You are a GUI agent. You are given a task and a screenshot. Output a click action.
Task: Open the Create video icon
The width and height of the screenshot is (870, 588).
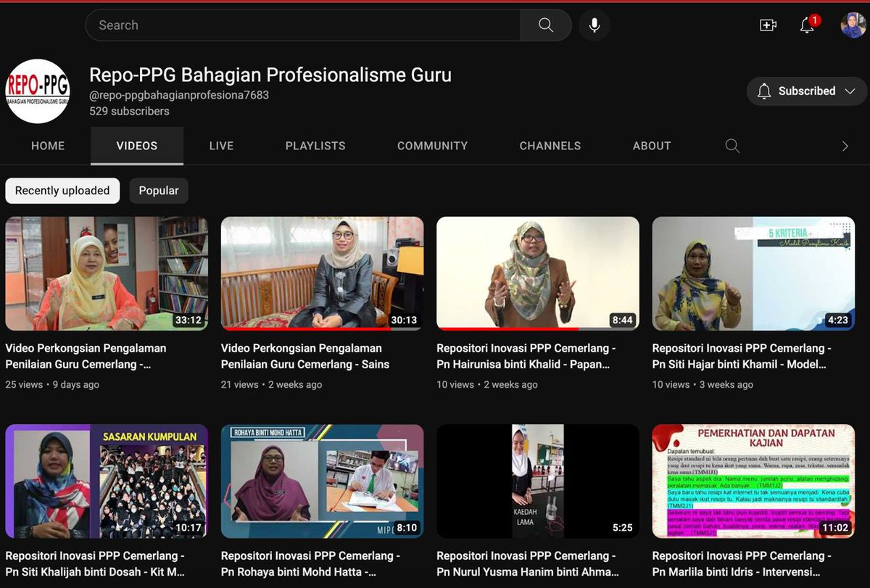tap(768, 25)
